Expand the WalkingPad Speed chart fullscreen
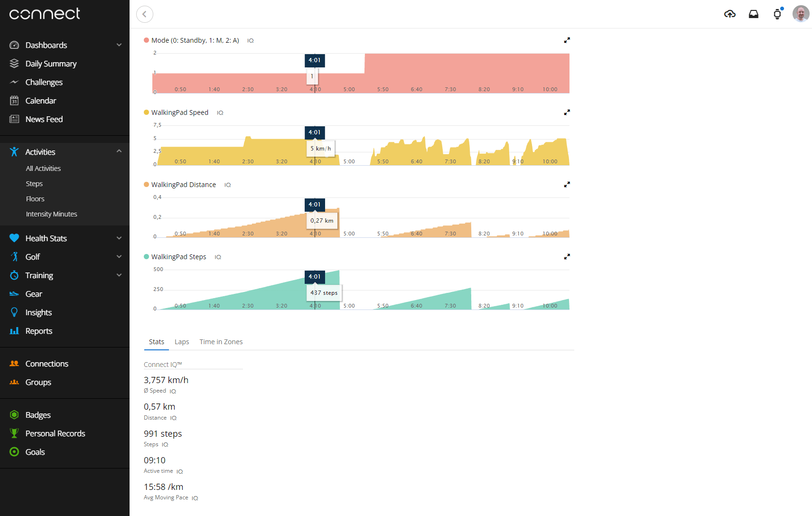Screen dimensions: 812x516 (x=567, y=113)
